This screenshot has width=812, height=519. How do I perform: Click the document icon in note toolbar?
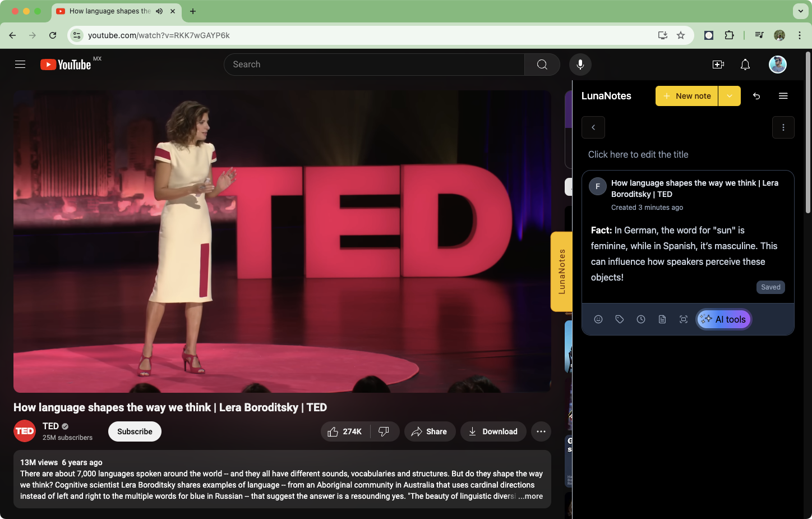[x=662, y=319]
